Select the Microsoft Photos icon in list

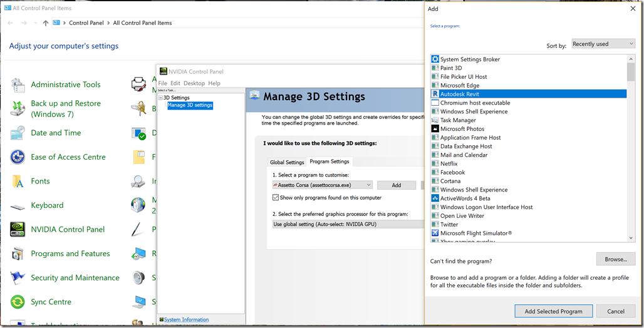click(x=435, y=129)
